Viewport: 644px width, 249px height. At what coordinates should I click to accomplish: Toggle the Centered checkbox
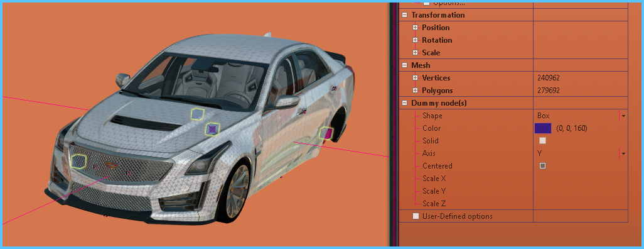click(x=542, y=166)
